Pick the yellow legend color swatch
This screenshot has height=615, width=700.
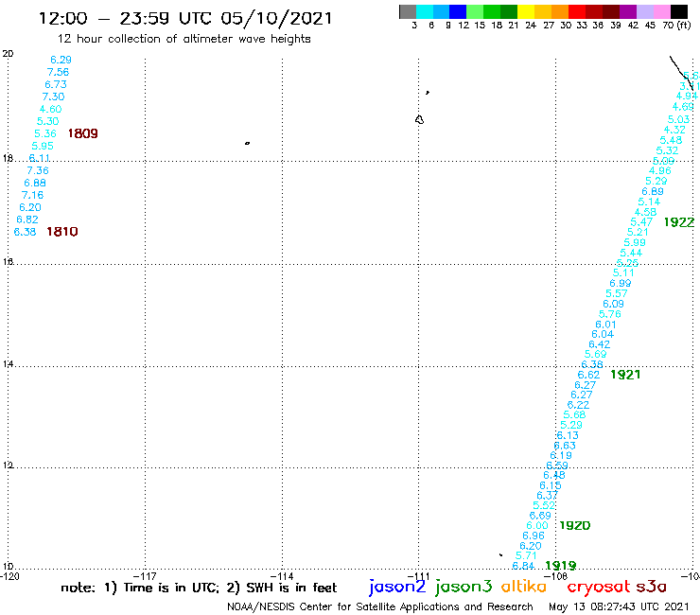pyautogui.click(x=526, y=11)
